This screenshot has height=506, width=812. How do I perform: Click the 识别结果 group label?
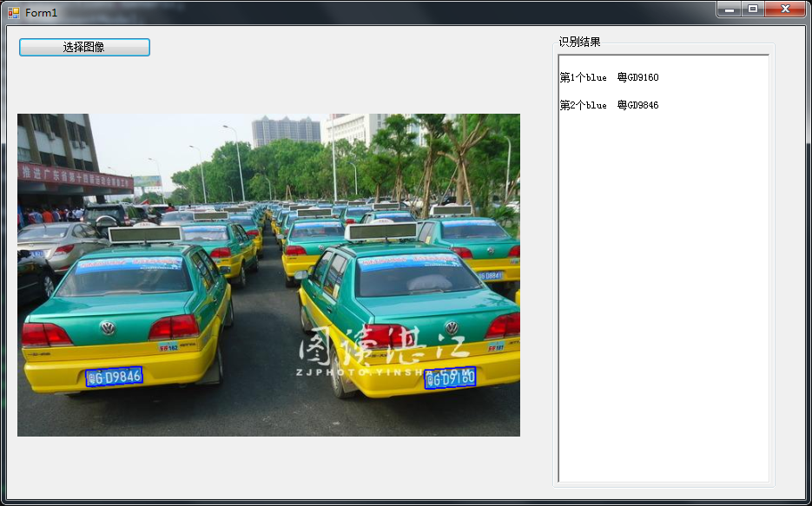579,42
